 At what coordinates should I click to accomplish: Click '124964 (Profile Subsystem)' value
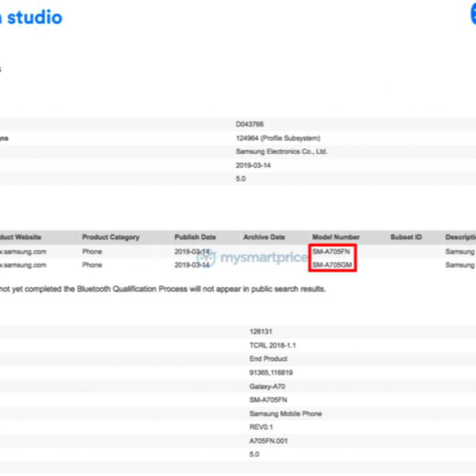[x=278, y=138]
